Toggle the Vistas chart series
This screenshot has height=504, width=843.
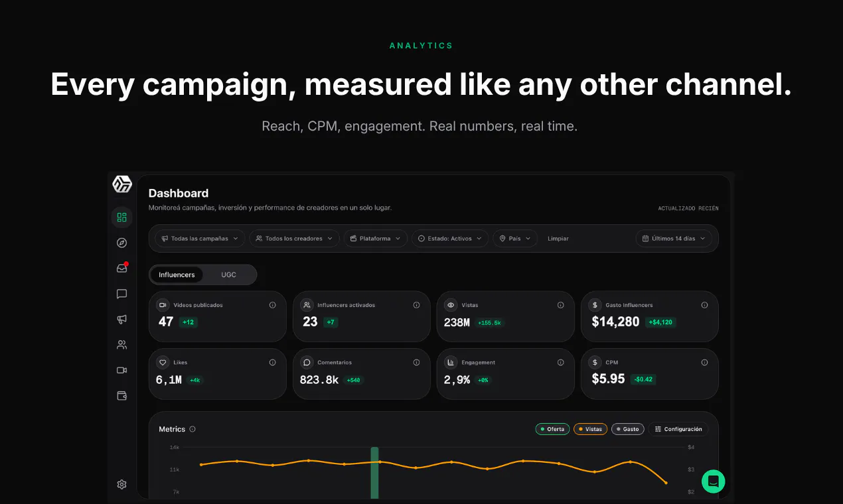tap(590, 429)
